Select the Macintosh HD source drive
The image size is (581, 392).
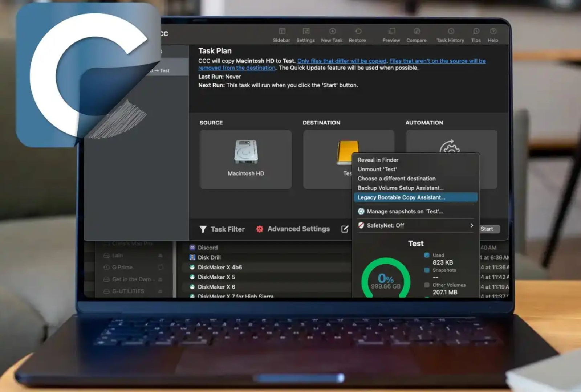246,159
